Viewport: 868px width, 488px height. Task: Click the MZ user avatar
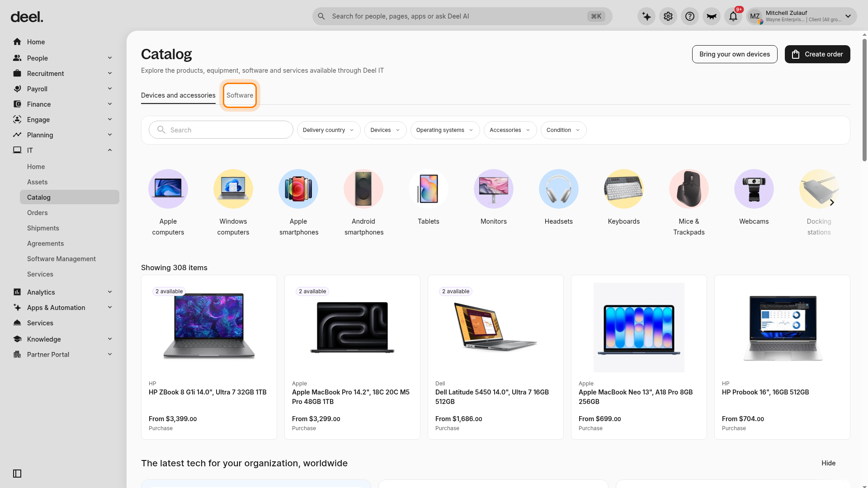[x=755, y=16]
